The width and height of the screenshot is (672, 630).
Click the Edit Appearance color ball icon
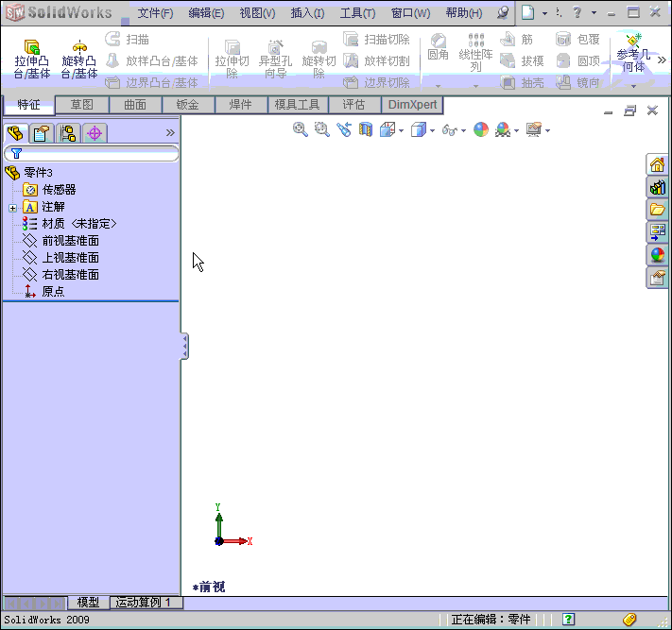pos(481,129)
